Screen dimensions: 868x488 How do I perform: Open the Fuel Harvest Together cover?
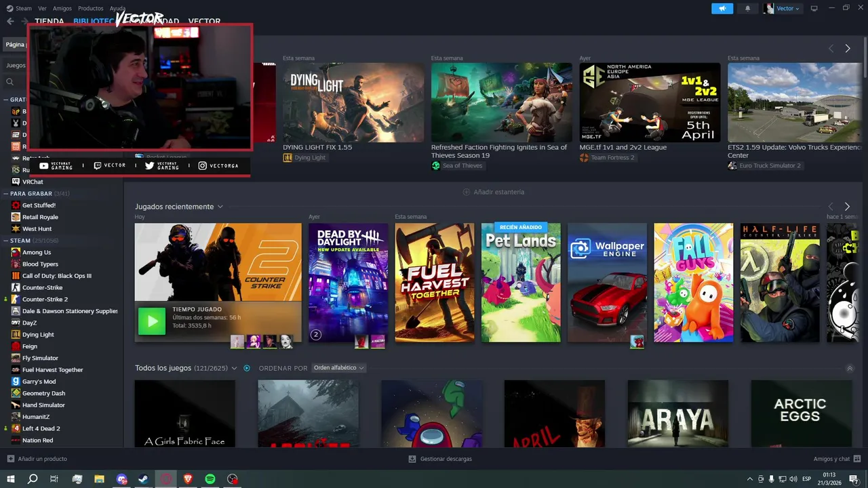point(435,283)
